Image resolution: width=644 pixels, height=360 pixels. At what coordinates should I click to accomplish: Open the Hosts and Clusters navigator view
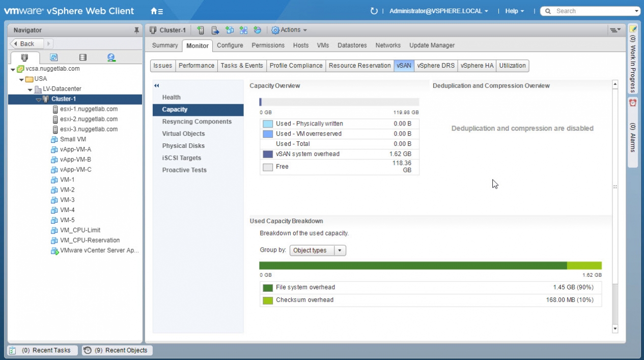pos(24,57)
